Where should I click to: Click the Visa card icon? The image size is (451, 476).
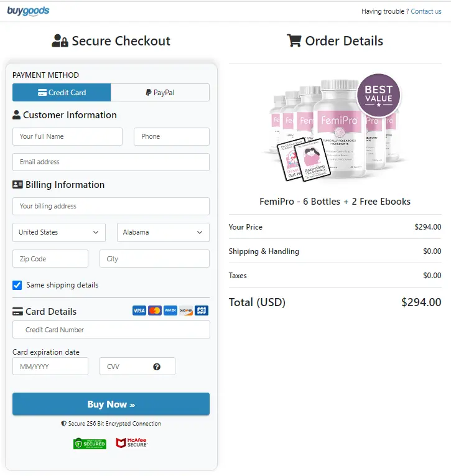tap(139, 310)
